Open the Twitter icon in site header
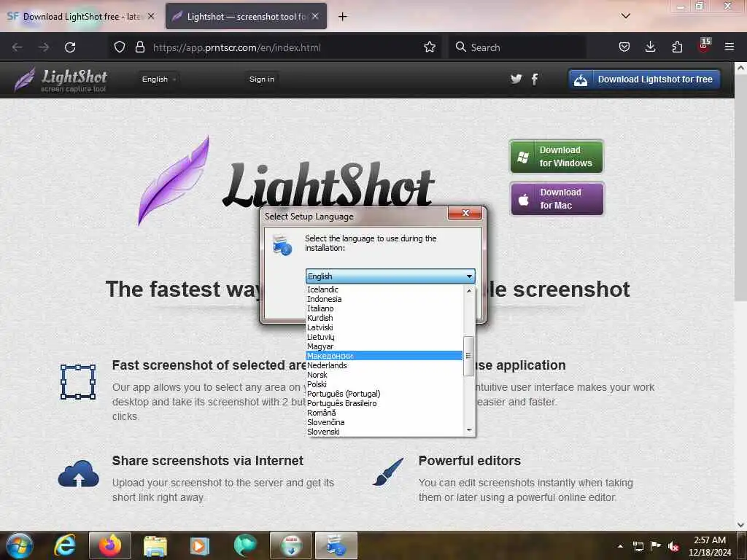This screenshot has width=747, height=560. click(516, 79)
